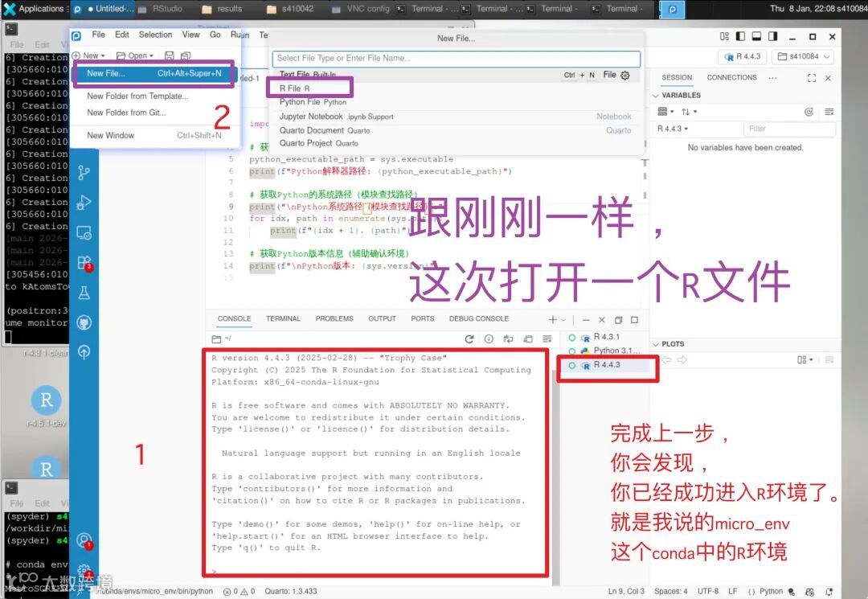The width and height of the screenshot is (868, 599).
Task: Choose New File... from the File menu
Action: click(x=154, y=73)
